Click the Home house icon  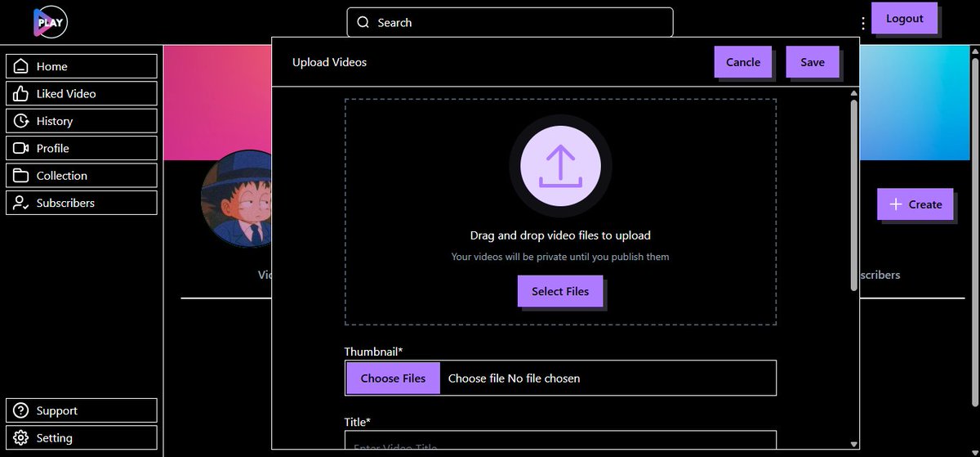(x=21, y=66)
